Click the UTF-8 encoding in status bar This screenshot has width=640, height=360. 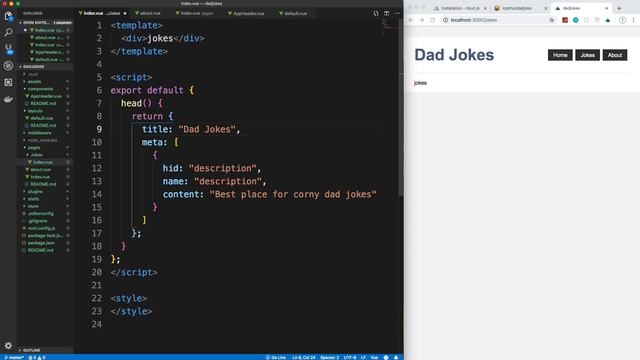coord(350,358)
